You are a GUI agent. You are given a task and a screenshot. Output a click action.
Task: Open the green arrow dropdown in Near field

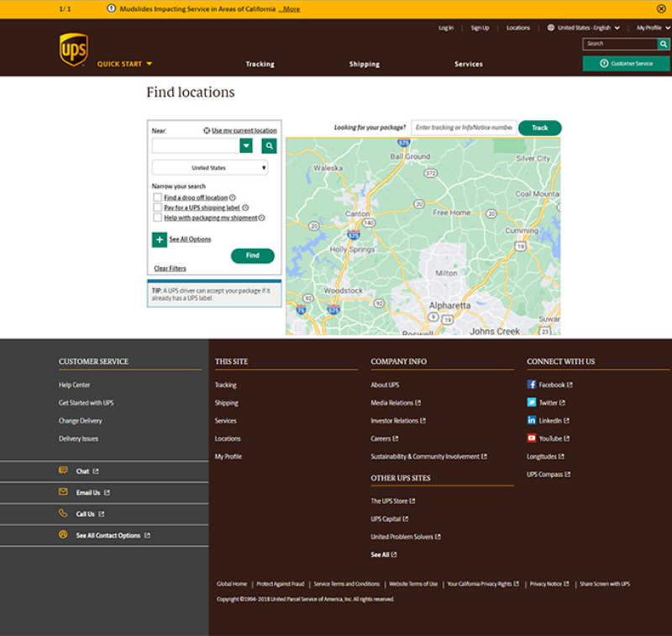pos(246,145)
